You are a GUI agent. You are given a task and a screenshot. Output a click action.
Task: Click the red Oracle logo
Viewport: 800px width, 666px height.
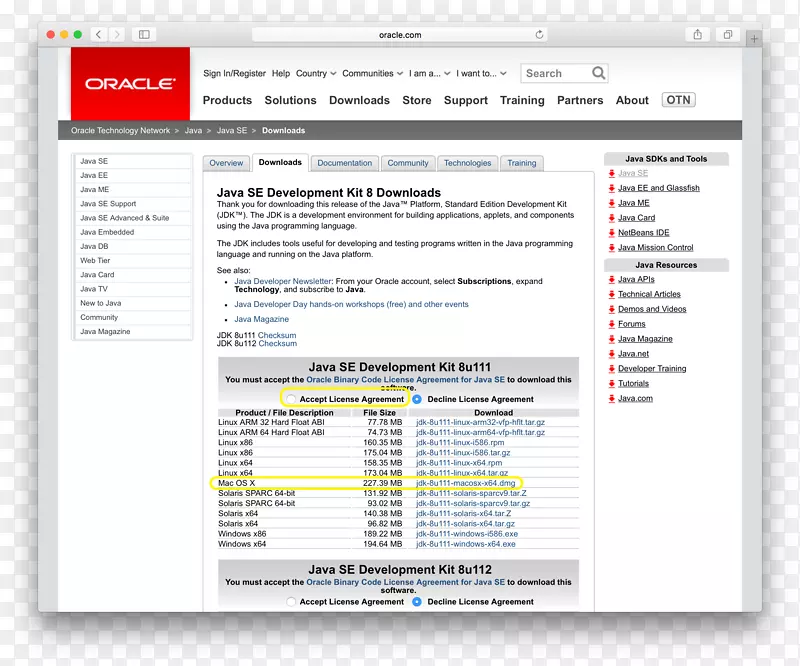[130, 84]
